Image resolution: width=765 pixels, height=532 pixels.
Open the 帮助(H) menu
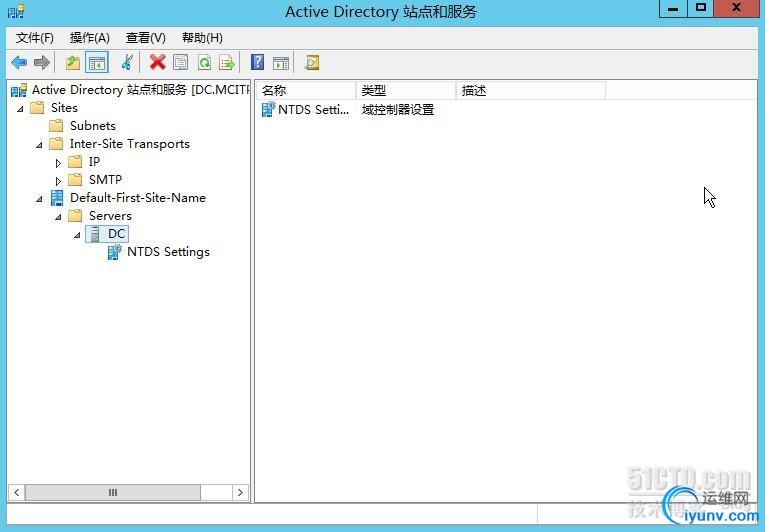coord(202,38)
